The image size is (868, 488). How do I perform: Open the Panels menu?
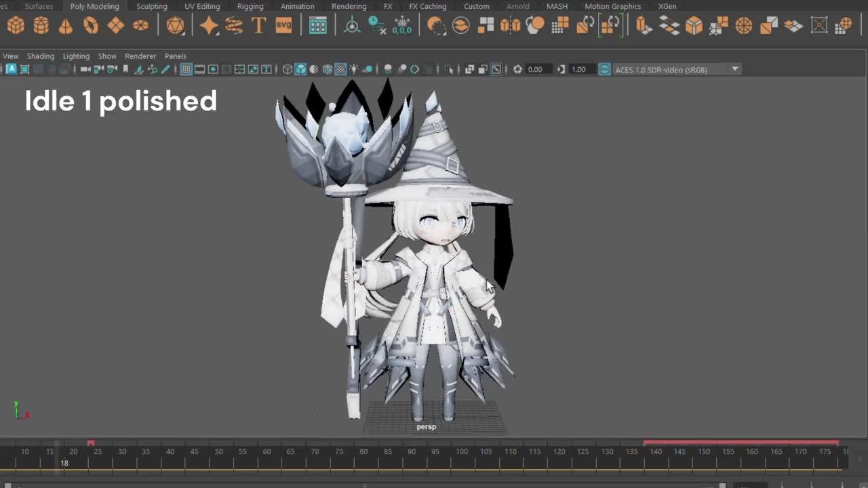(x=176, y=56)
